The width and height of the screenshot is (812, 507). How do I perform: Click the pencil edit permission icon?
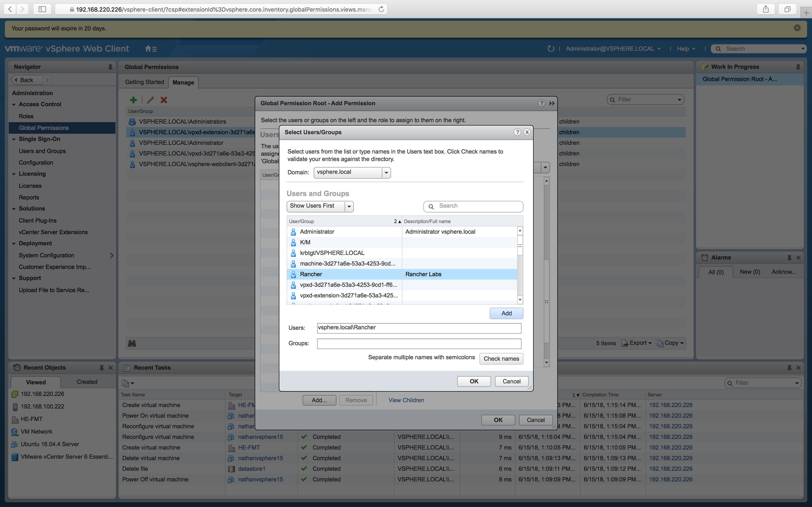(x=150, y=100)
